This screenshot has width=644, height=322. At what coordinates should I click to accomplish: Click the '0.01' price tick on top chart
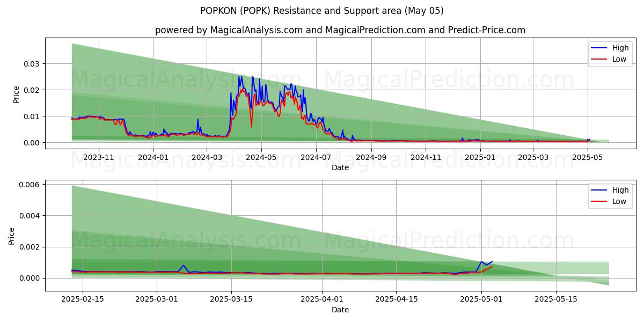coord(33,116)
